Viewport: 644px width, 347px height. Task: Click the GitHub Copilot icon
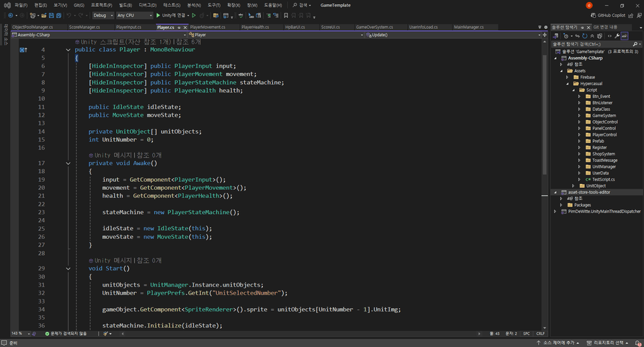point(608,15)
